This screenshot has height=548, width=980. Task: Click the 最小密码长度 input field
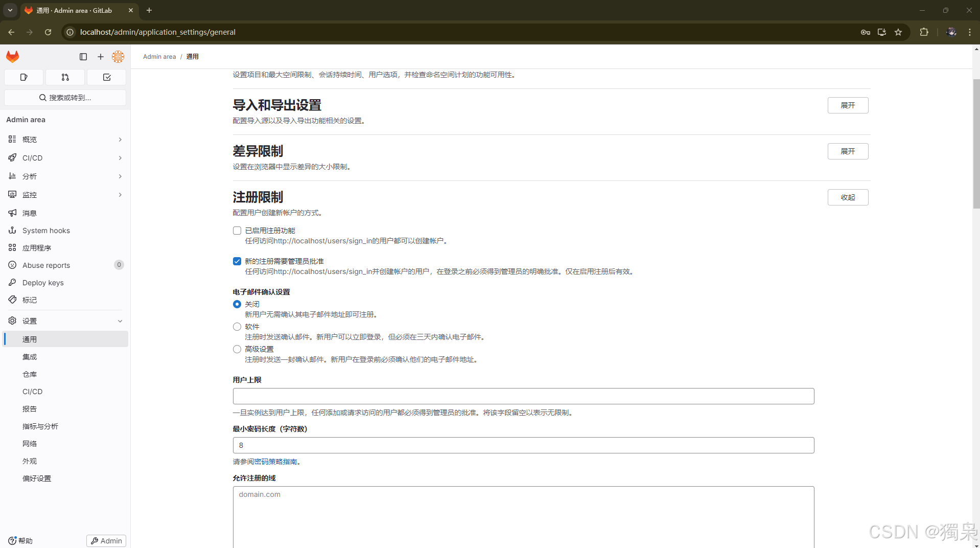(x=523, y=445)
